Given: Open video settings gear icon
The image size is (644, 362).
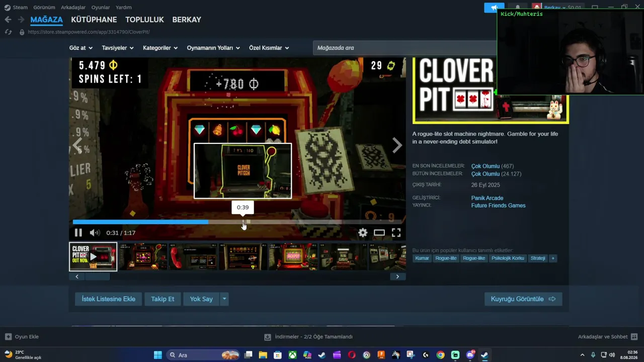Looking at the screenshot, I should pyautogui.click(x=363, y=233).
